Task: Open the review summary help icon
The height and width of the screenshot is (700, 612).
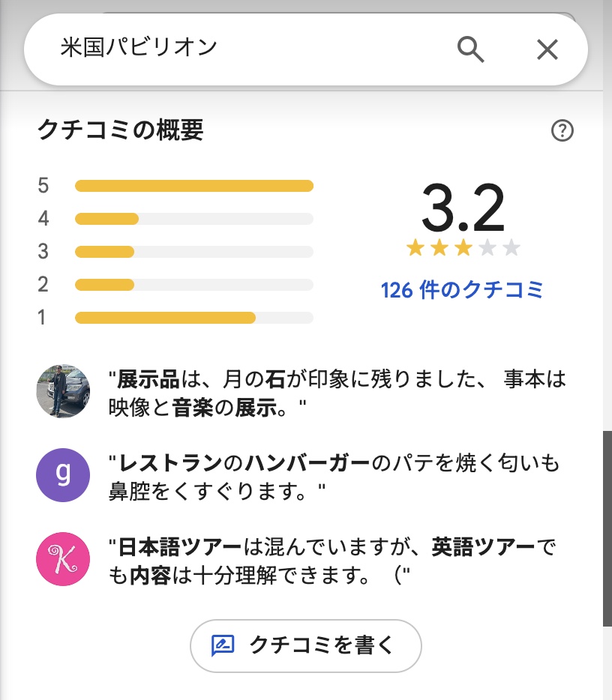Action: tap(562, 131)
